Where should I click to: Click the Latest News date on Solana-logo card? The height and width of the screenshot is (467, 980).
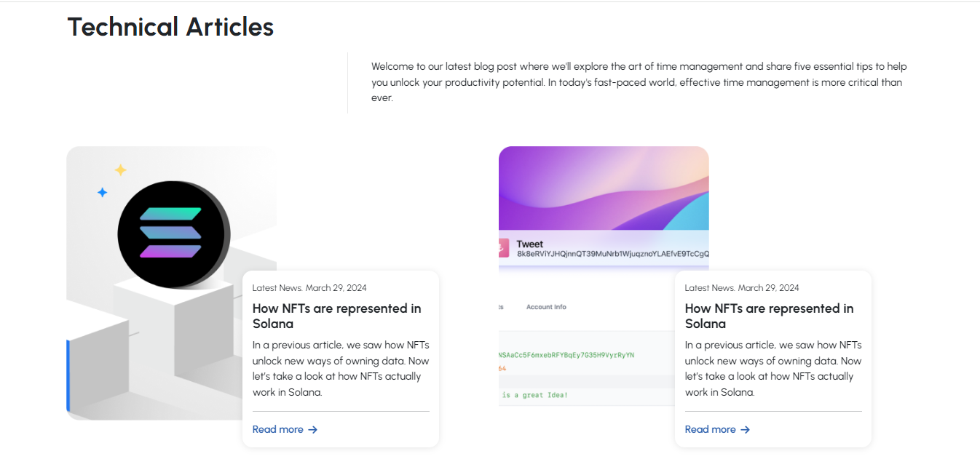[309, 288]
